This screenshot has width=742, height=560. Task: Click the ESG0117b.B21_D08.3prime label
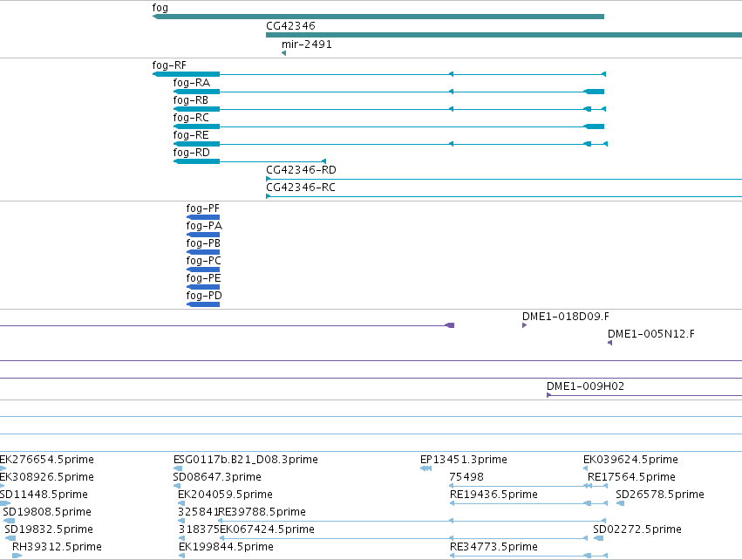click(x=246, y=459)
